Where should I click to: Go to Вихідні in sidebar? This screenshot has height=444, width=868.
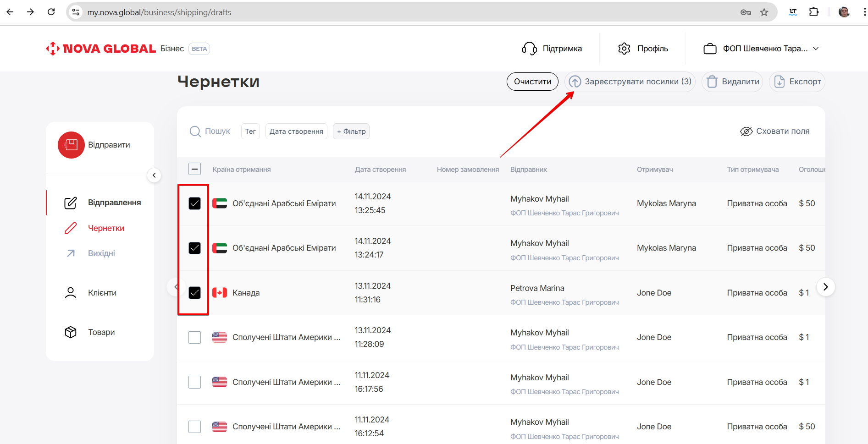coord(101,253)
